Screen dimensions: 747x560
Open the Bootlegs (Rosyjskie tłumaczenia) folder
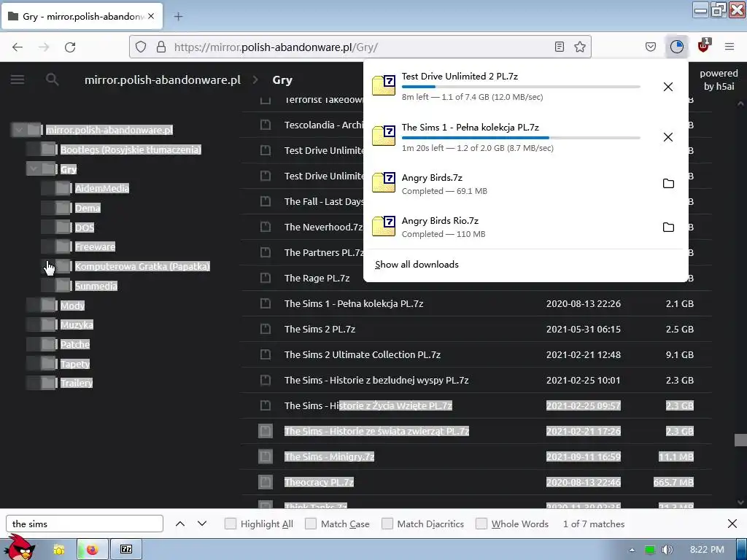point(131,149)
